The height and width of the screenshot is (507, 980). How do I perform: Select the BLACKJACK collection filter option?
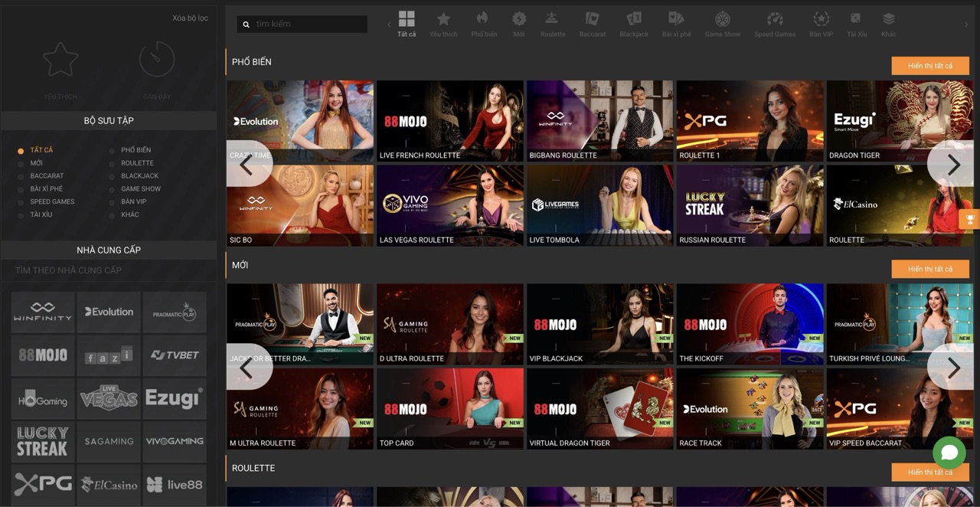tap(139, 176)
